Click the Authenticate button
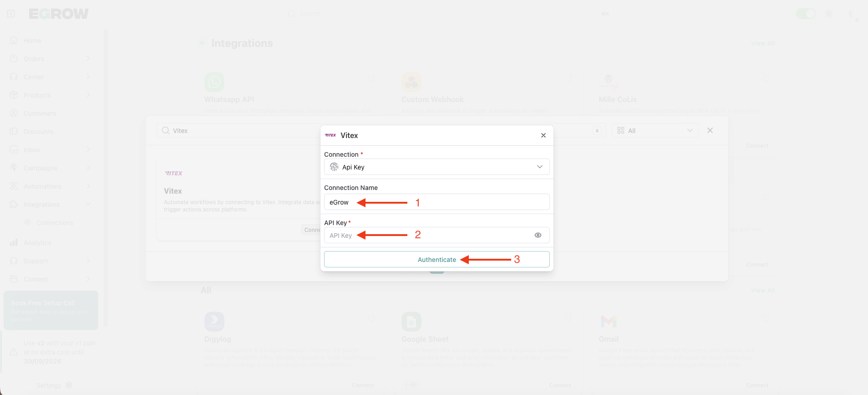This screenshot has width=868, height=395. [437, 259]
